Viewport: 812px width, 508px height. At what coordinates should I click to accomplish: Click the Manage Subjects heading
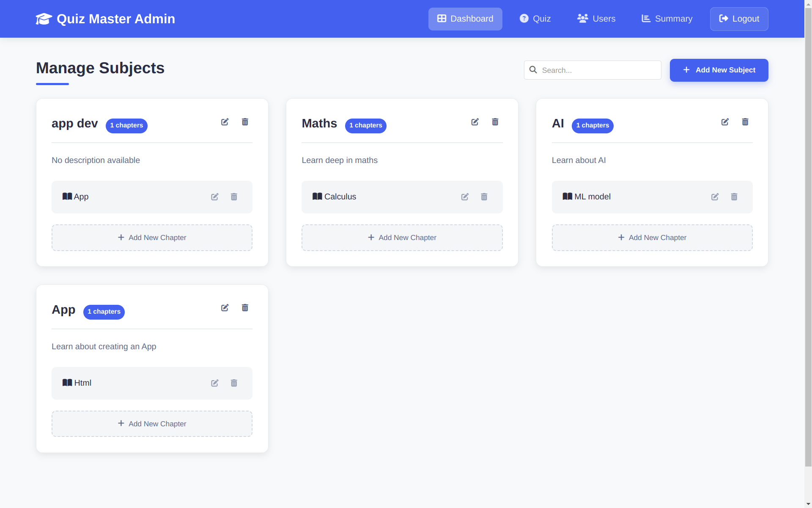point(100,68)
